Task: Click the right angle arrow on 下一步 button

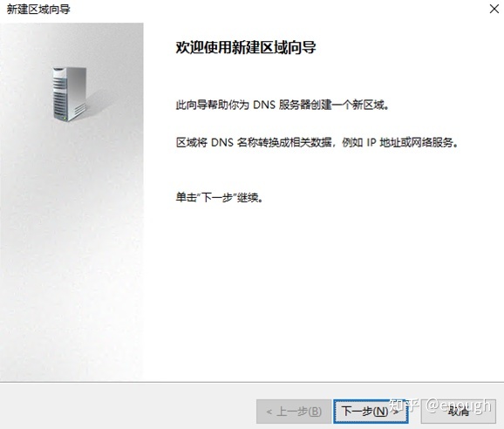Action: coord(396,412)
